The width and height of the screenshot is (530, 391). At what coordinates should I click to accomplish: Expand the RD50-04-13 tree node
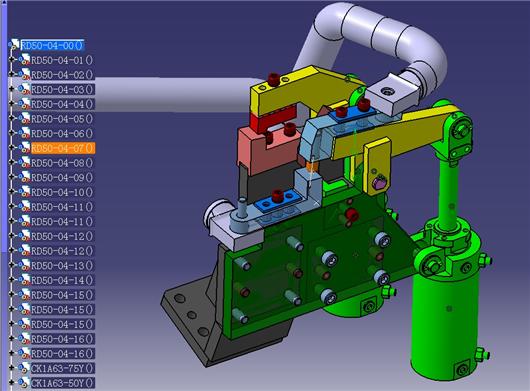point(12,265)
